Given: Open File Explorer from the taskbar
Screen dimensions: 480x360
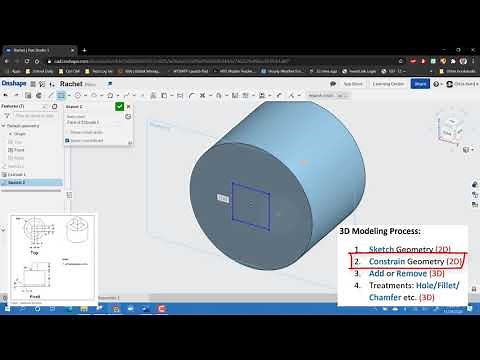Looking at the screenshot, I should coord(83,309).
